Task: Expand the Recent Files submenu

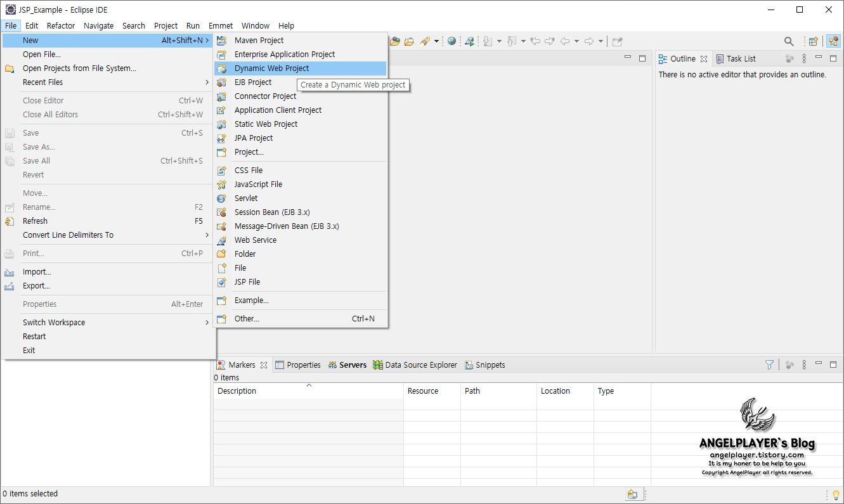Action: [108, 82]
